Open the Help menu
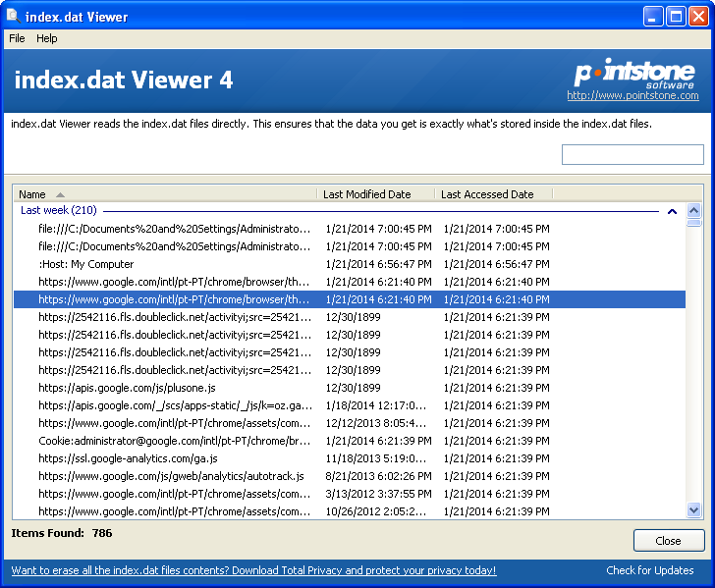715x588 pixels. [47, 38]
